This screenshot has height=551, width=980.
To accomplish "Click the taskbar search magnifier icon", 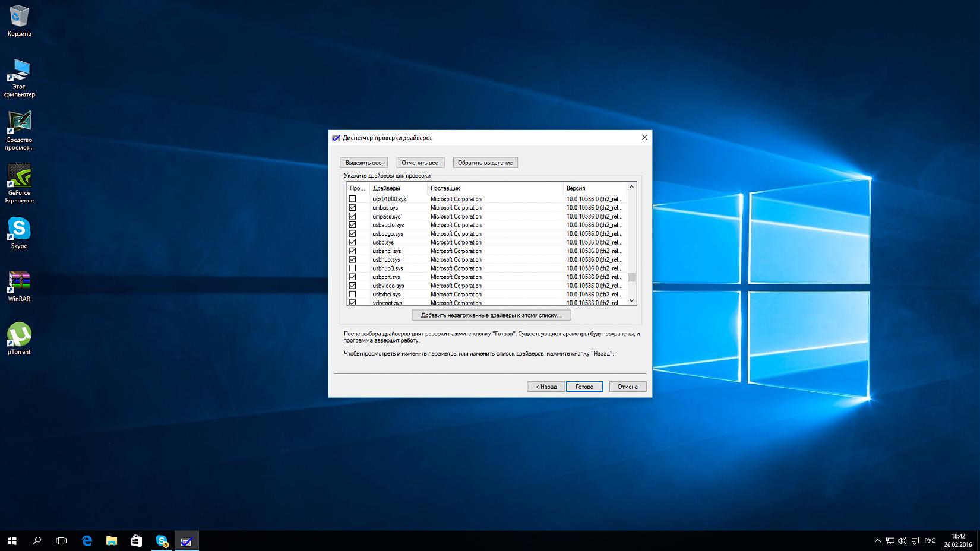I will (37, 540).
